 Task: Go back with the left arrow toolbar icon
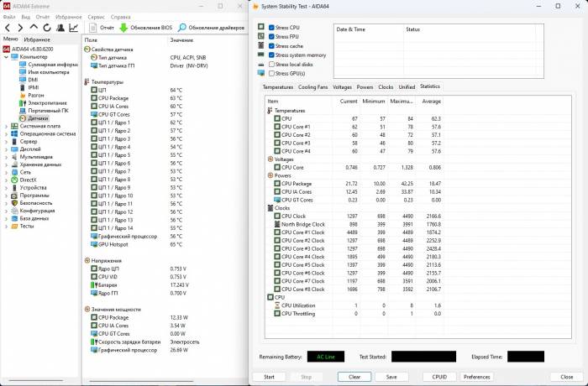point(8,28)
